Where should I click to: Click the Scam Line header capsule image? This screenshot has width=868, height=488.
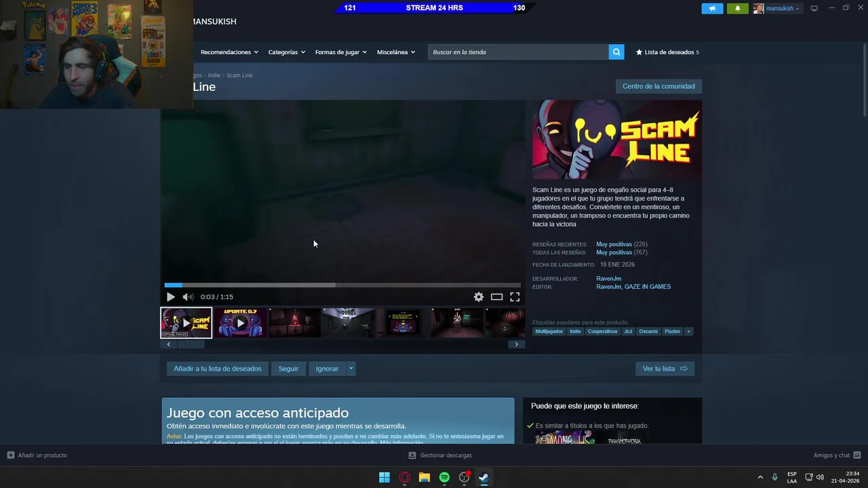(617, 140)
